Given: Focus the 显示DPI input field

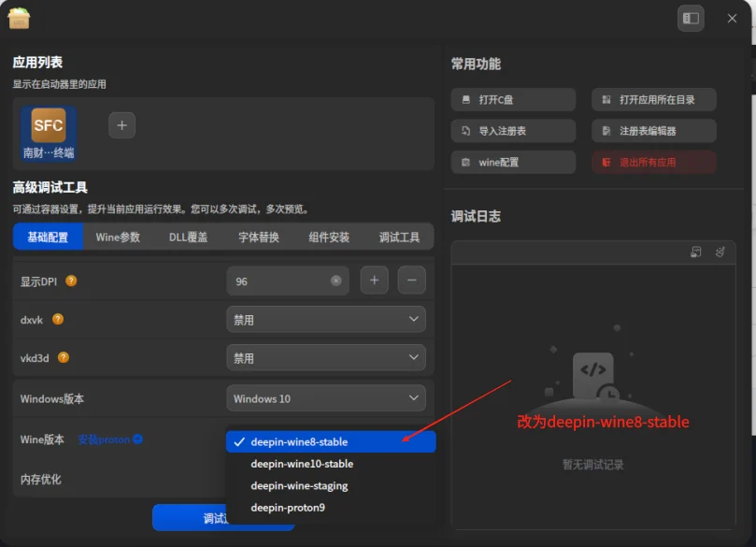Looking at the screenshot, I should tap(288, 281).
